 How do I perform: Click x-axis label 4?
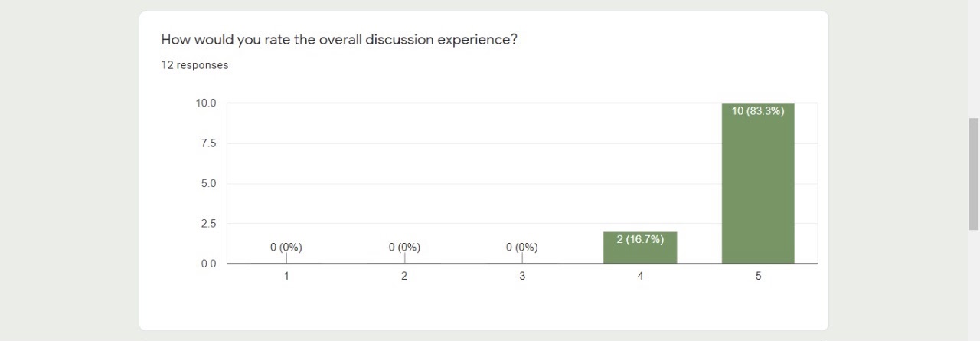click(640, 277)
